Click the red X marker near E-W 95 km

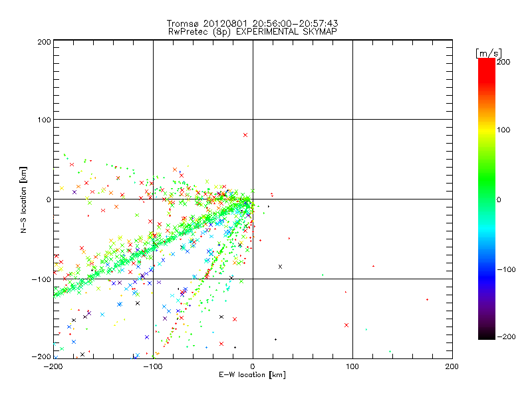click(346, 325)
